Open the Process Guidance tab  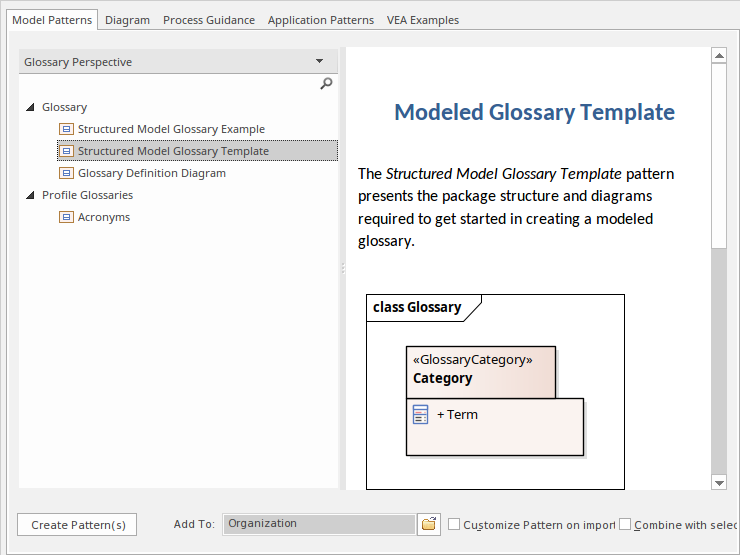point(208,20)
